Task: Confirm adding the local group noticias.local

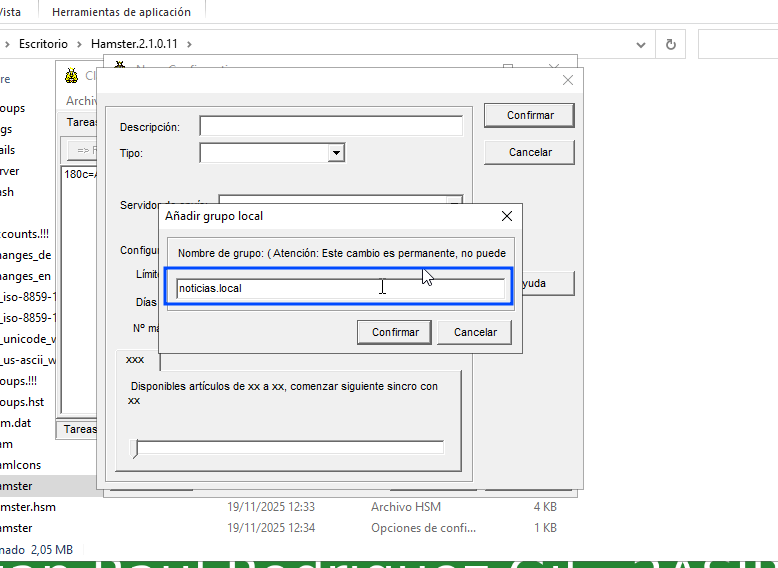Action: point(394,332)
